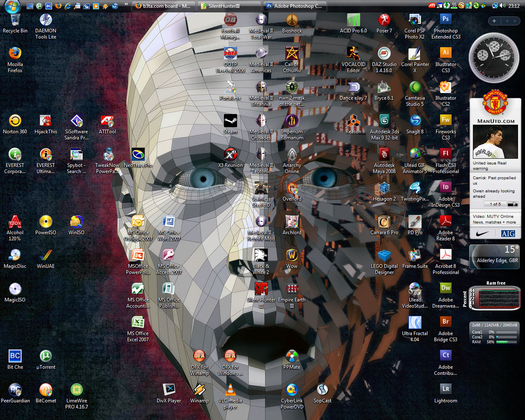The width and height of the screenshot is (525, 420).
Task: Open LEGO Digital Designer icon
Action: (384, 262)
